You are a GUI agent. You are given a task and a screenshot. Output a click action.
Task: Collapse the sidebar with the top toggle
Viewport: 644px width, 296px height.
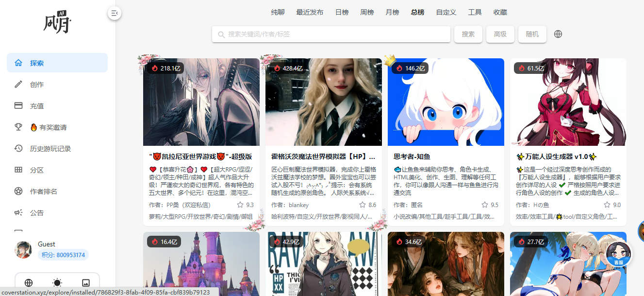[x=115, y=13]
